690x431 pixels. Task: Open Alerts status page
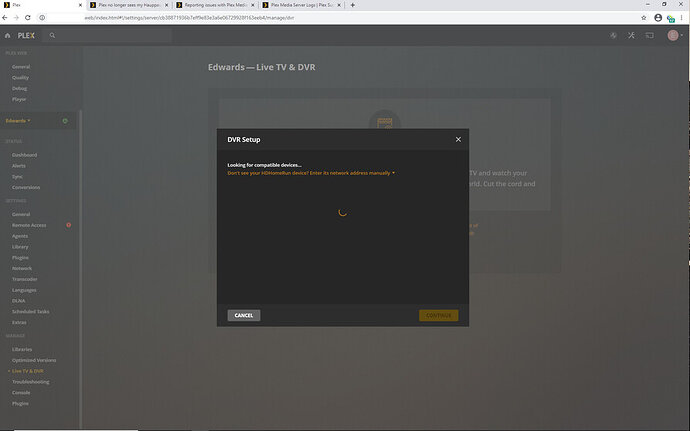(18, 166)
